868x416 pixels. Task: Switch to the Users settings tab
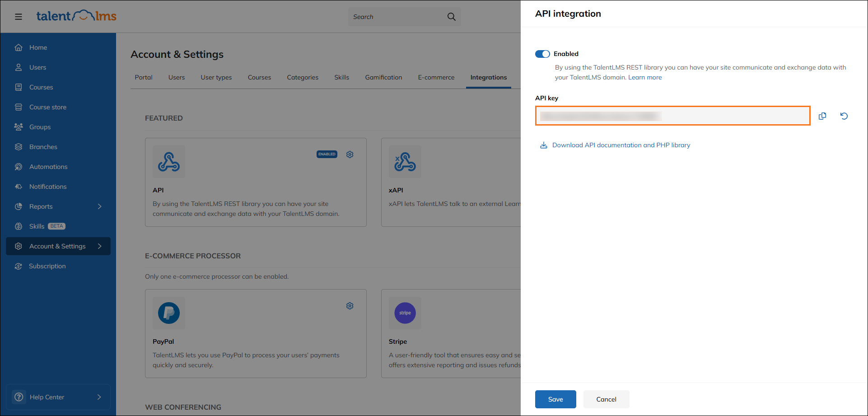[177, 77]
